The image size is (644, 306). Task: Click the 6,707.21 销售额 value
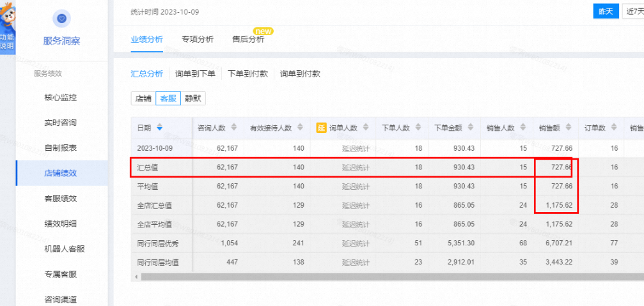pyautogui.click(x=559, y=243)
